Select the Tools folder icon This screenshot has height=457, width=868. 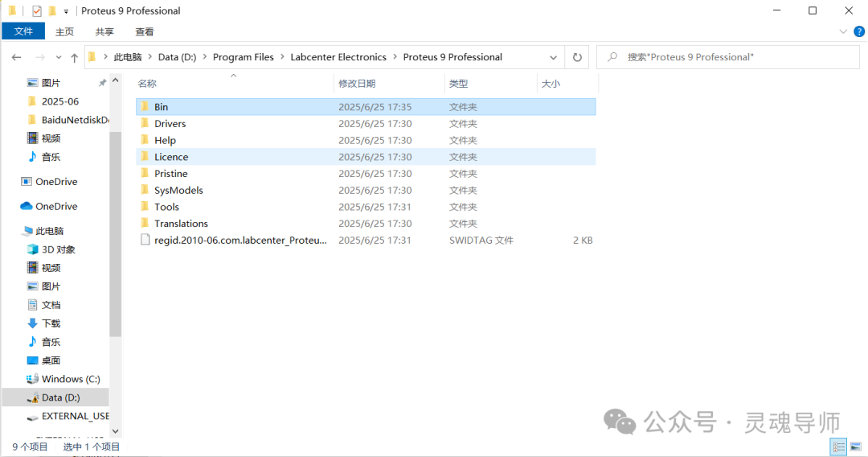coord(145,206)
